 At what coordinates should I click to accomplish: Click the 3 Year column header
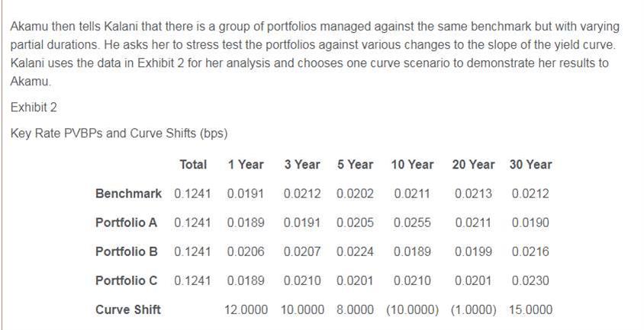click(302, 164)
